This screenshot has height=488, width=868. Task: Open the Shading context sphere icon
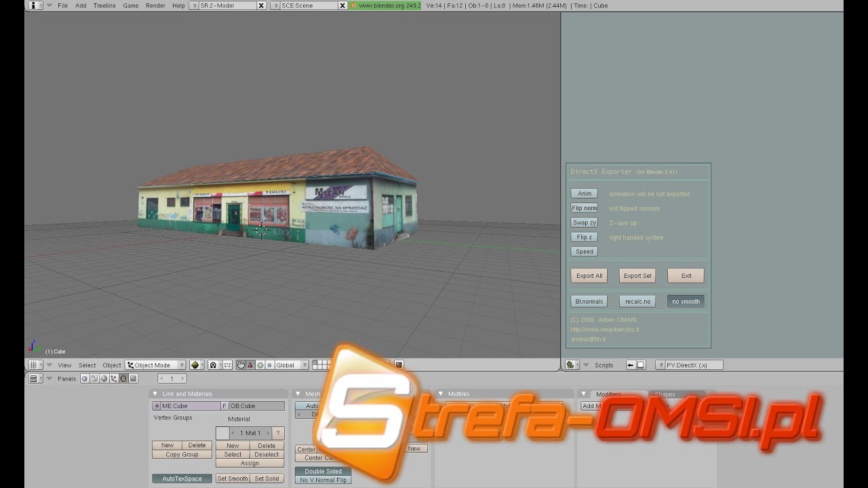pyautogui.click(x=104, y=378)
